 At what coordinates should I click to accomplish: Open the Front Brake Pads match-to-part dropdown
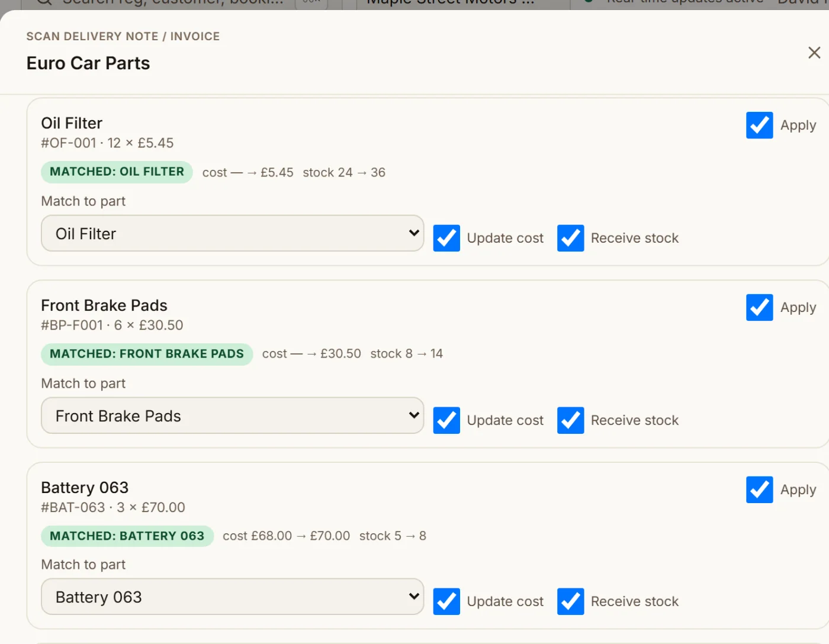(x=232, y=416)
